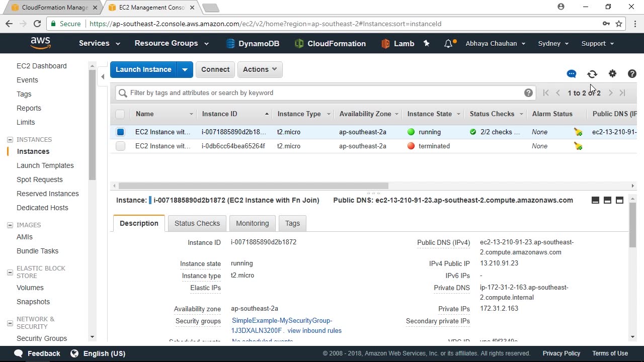
Task: Open view inbound rules link
Action: [314, 331]
